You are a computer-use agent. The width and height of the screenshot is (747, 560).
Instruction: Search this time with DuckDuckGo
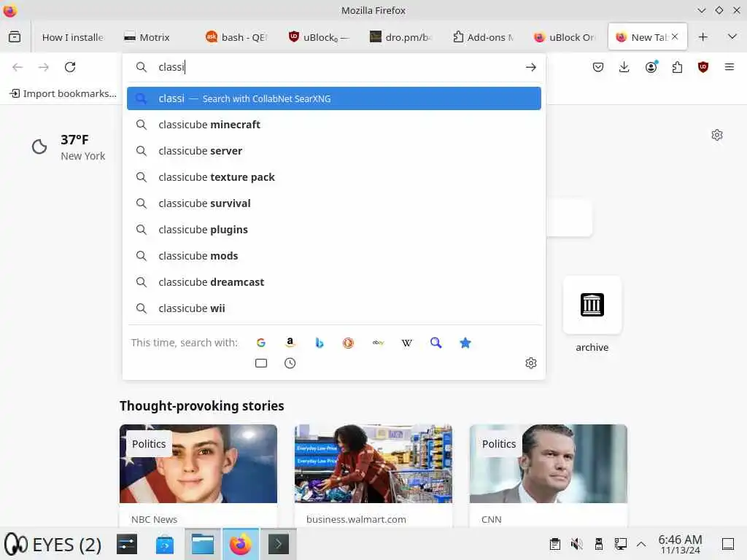coord(348,343)
